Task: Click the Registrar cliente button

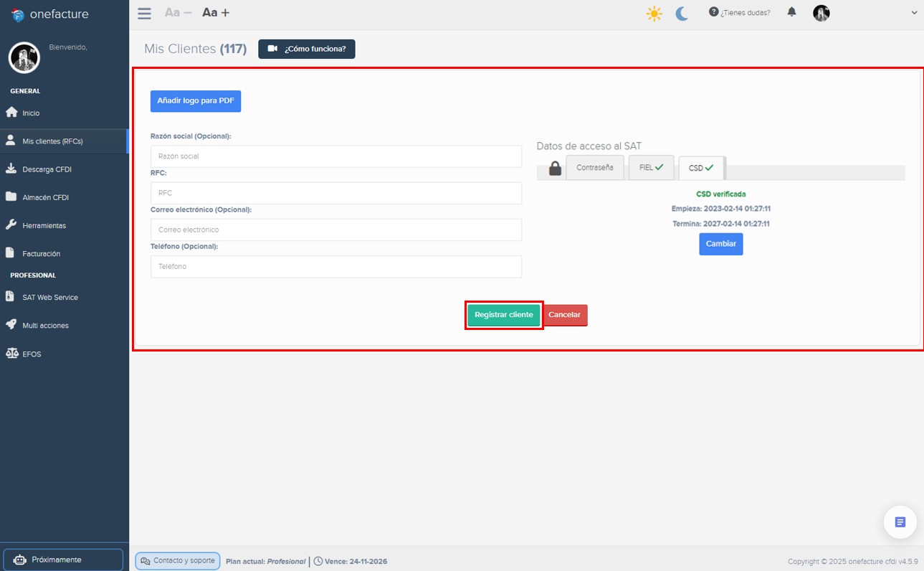Action: [x=503, y=314]
